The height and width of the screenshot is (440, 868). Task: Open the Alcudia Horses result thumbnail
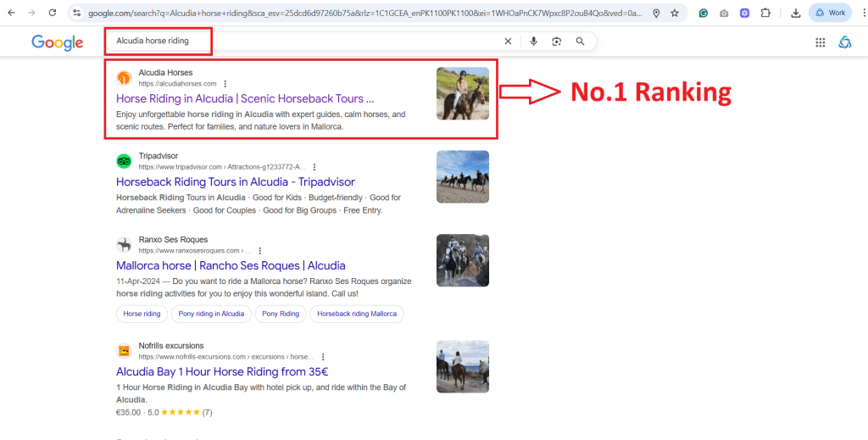[x=462, y=93]
